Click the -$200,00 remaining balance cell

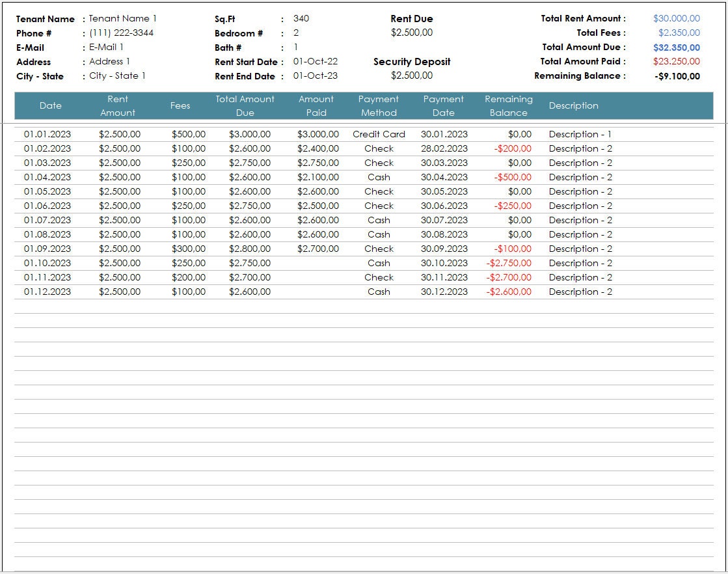click(513, 148)
